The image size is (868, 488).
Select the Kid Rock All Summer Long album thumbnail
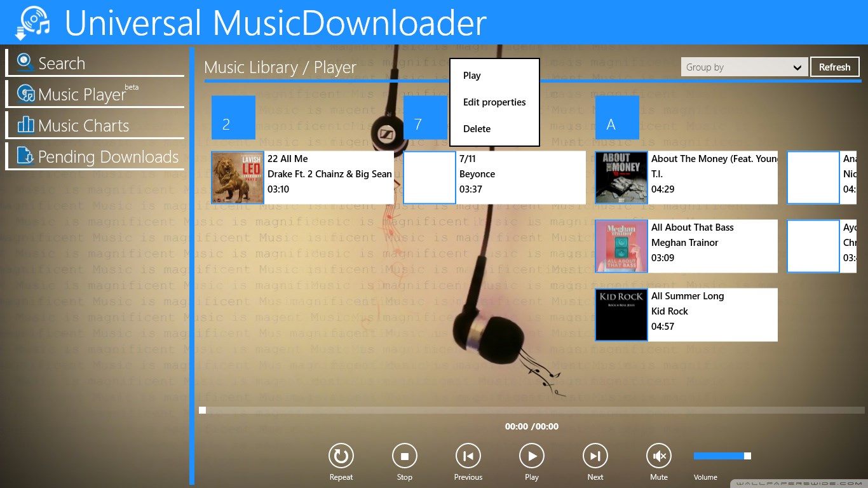coord(621,314)
